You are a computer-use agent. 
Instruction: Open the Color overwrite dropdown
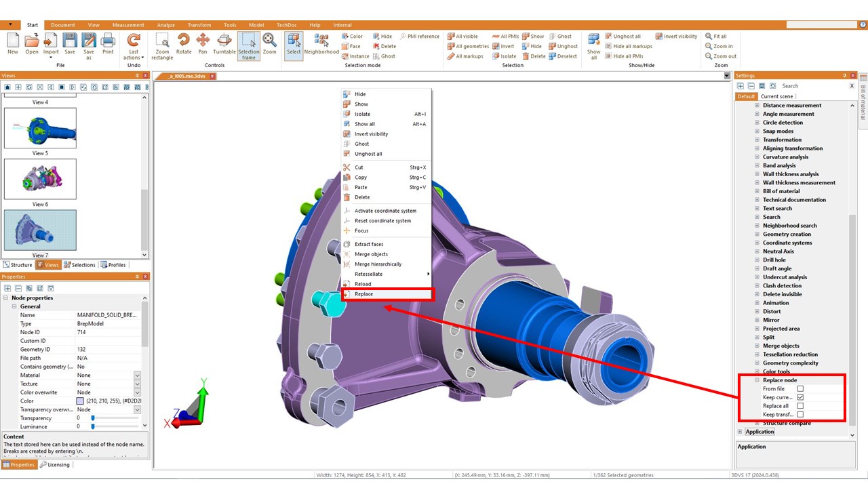click(137, 392)
